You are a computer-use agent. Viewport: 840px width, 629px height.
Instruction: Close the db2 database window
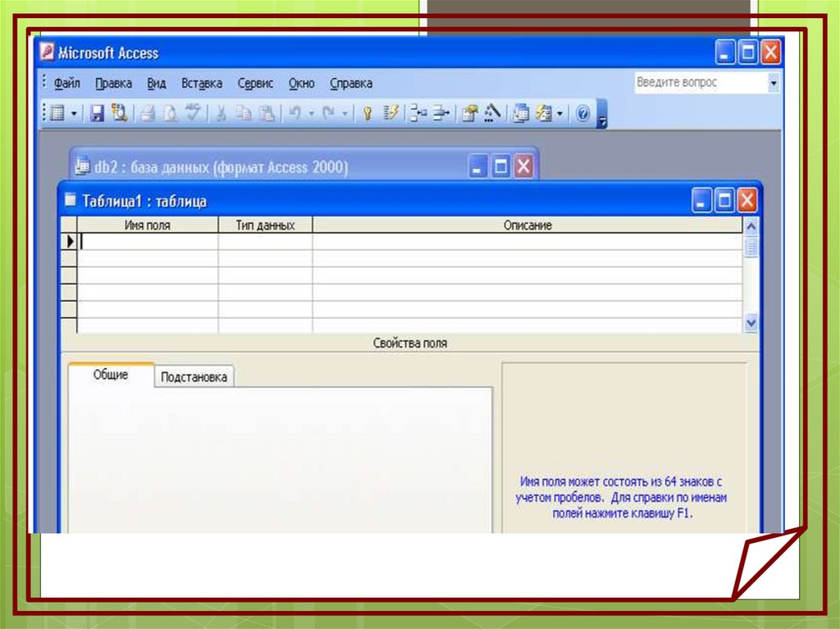pyautogui.click(x=523, y=166)
